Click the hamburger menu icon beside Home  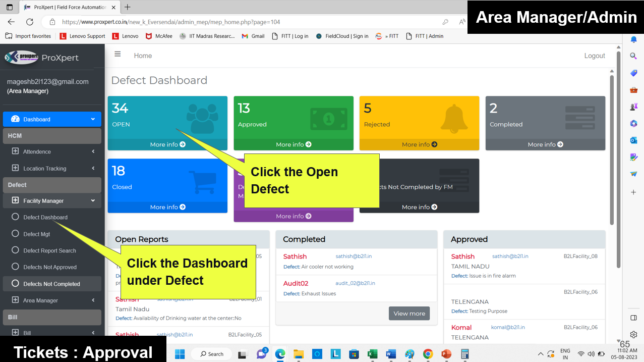(x=118, y=55)
